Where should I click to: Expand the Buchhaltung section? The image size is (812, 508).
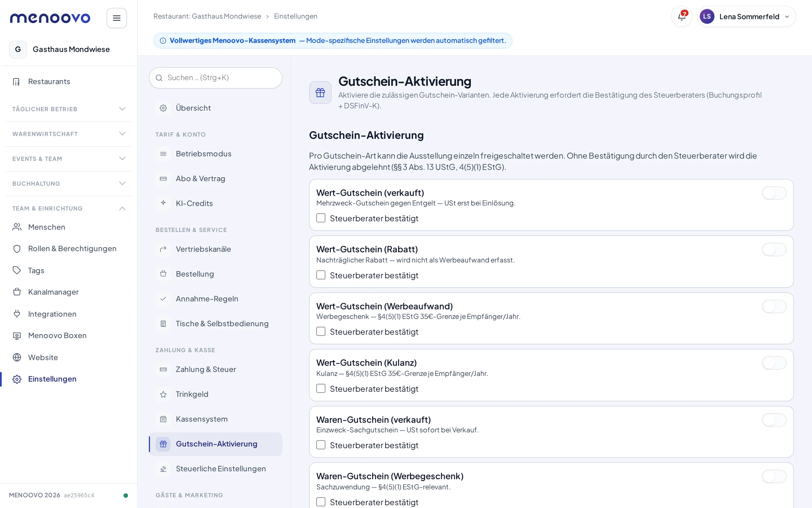point(69,183)
